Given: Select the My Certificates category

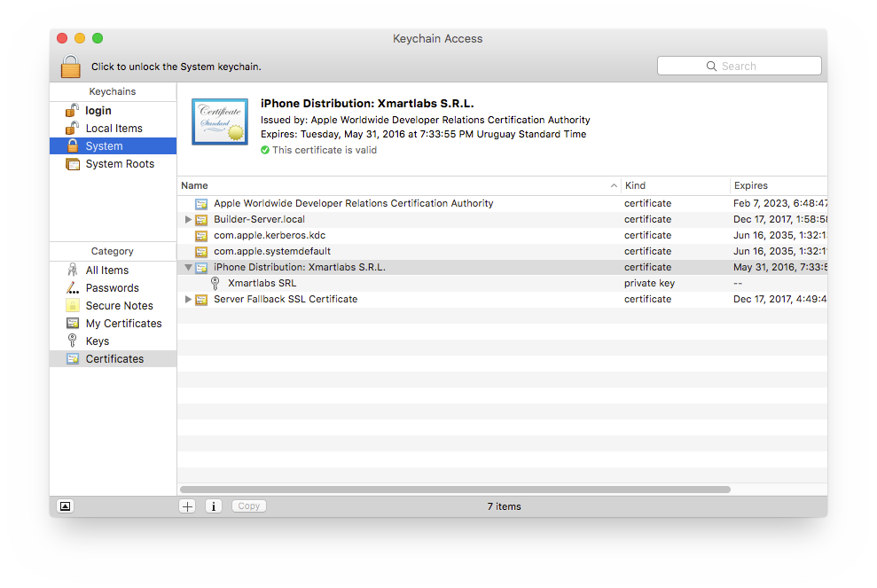Looking at the screenshot, I should point(123,324).
